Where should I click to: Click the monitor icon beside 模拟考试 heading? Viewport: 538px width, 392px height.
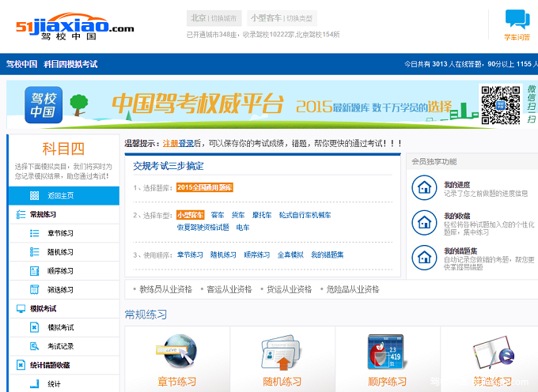(21, 309)
